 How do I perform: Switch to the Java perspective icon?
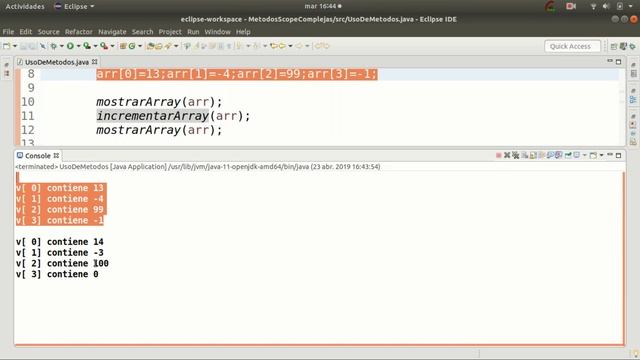623,47
